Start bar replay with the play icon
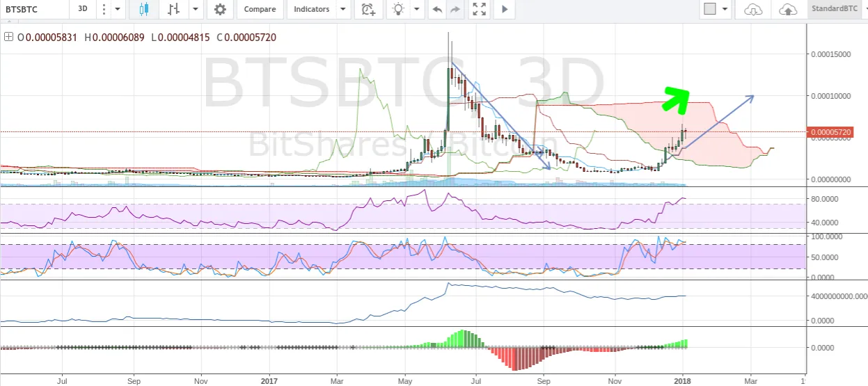The image size is (868, 386). click(505, 10)
